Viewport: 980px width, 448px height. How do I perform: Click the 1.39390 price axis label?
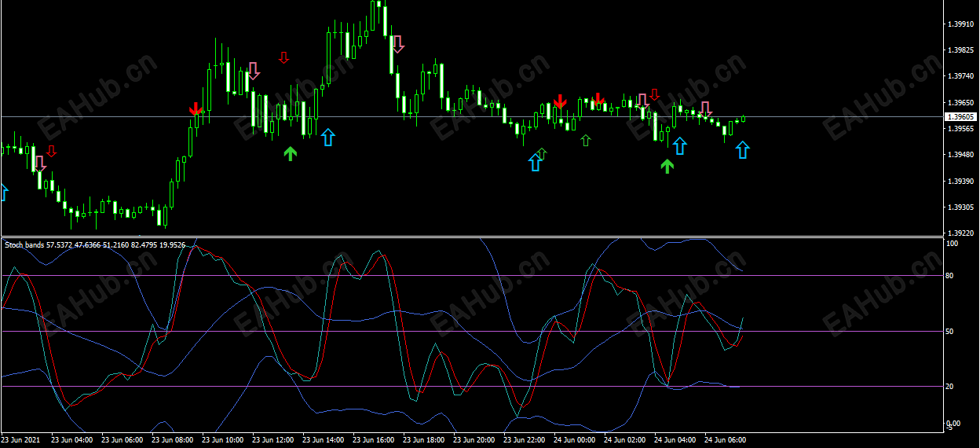(961, 182)
